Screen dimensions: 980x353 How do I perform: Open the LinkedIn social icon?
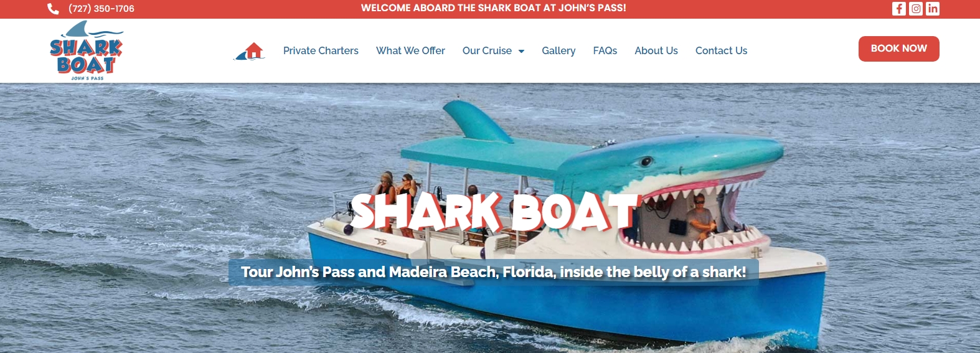933,9
